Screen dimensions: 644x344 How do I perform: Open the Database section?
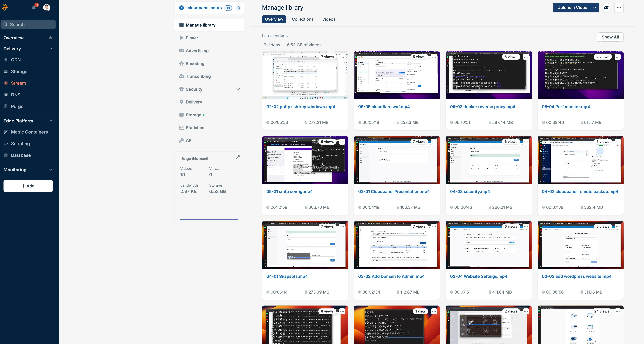[21, 155]
